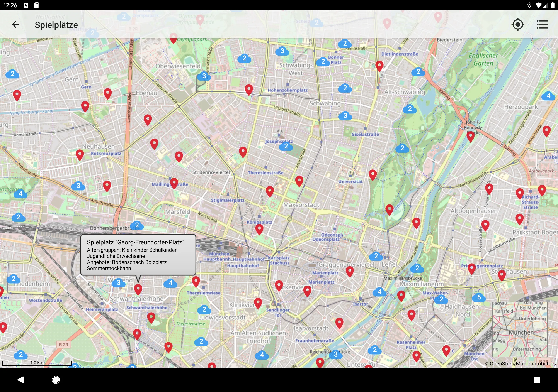Open the cluster of 2 at Donnersbergerbrücke
The image size is (558, 392).
click(137, 225)
